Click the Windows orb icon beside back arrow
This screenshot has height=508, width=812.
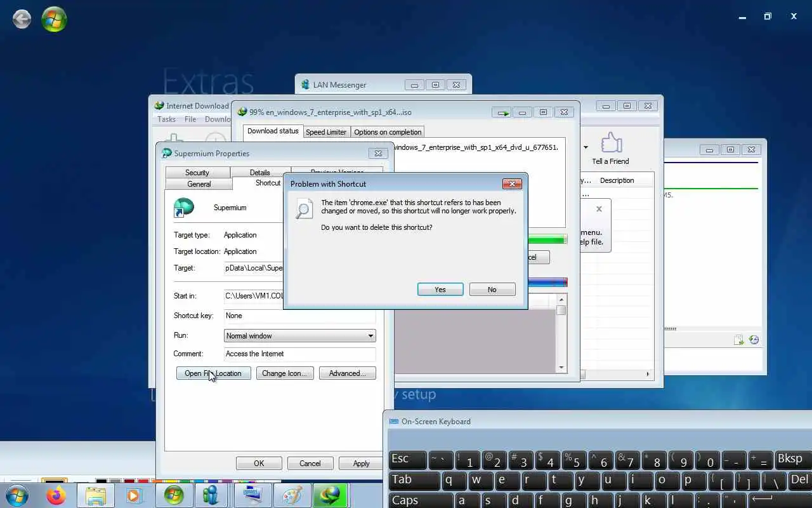54,19
